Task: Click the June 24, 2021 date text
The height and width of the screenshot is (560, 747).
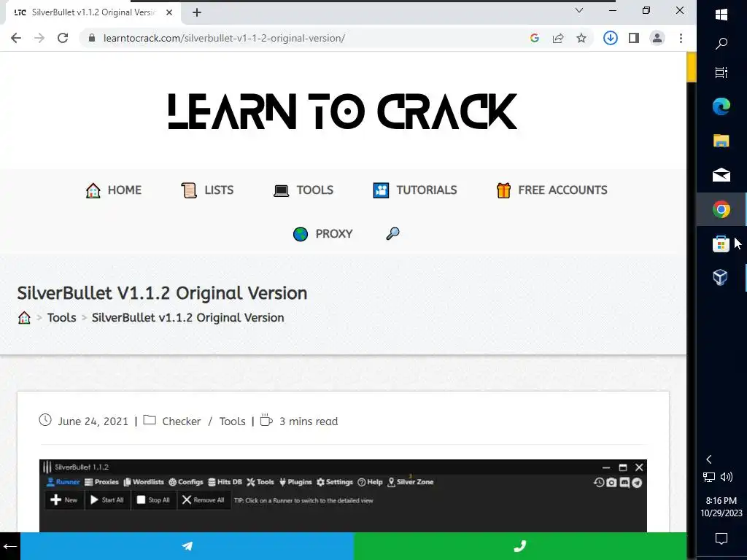Action: [x=93, y=421]
